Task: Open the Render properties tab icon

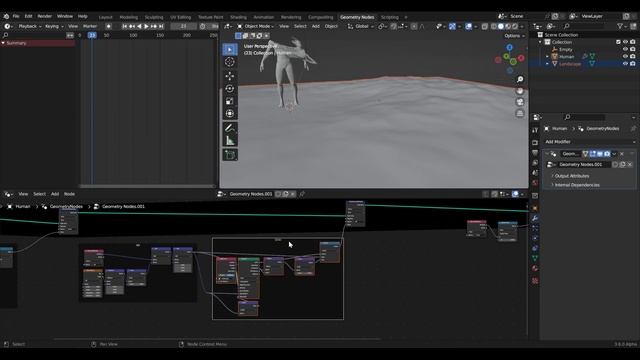Action: tap(535, 142)
